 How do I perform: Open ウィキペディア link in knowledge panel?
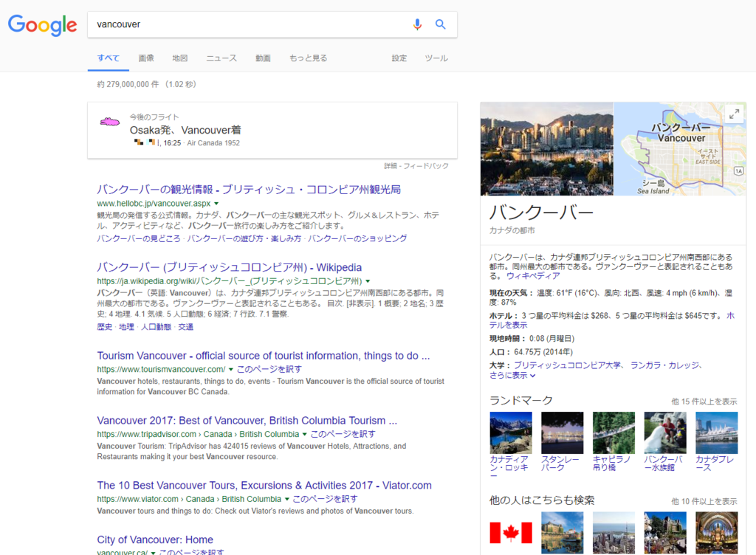click(x=533, y=276)
